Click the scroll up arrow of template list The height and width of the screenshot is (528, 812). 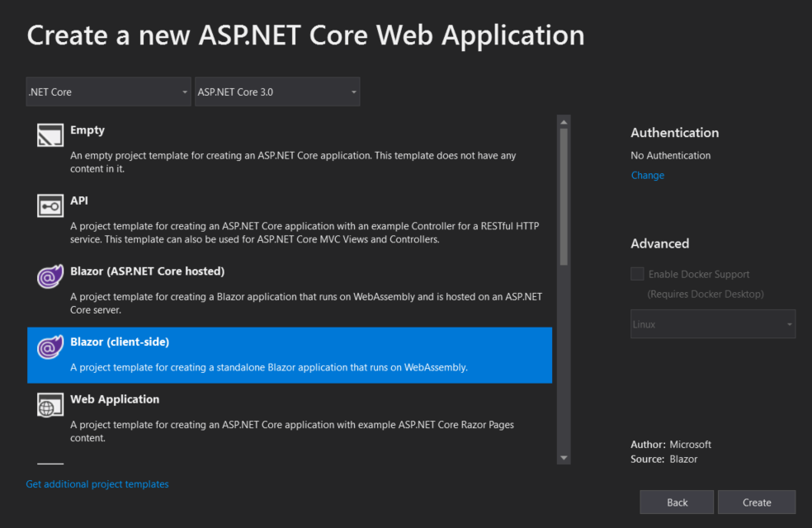[x=564, y=122]
